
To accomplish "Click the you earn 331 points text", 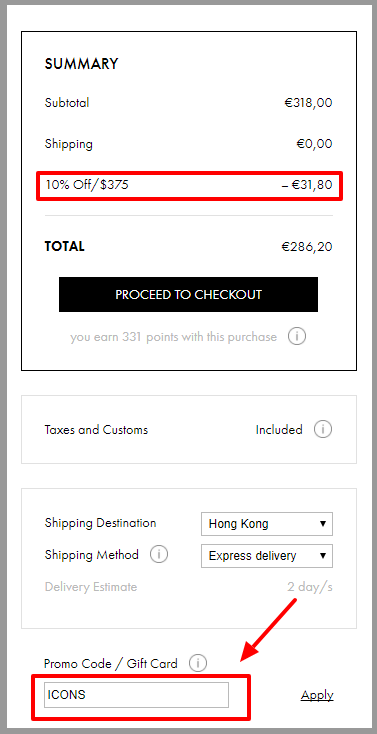I will [173, 337].
